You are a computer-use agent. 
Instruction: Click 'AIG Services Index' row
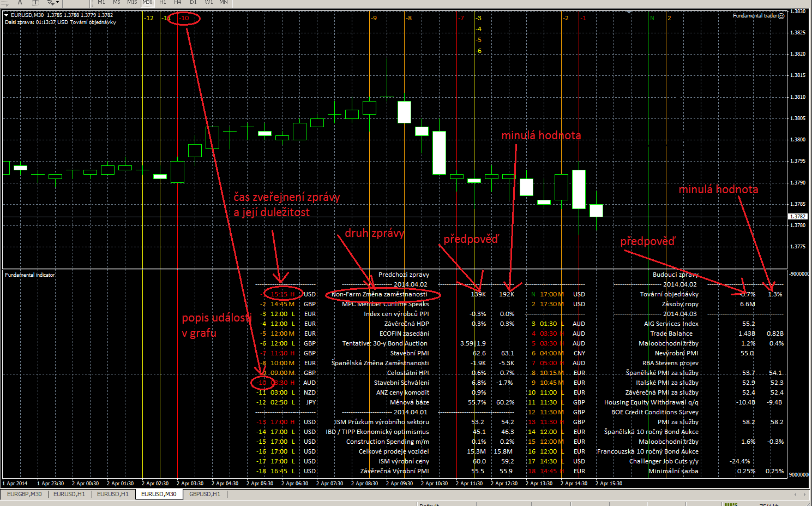pos(671,324)
